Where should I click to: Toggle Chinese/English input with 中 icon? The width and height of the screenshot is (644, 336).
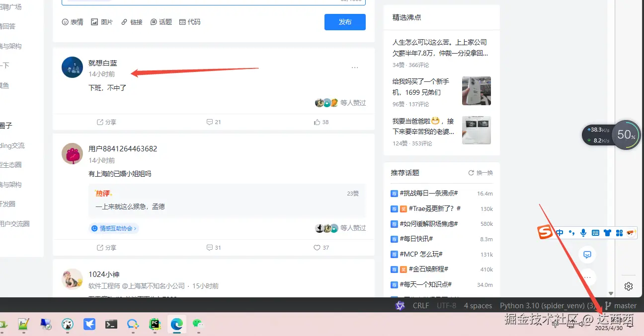[x=560, y=232]
